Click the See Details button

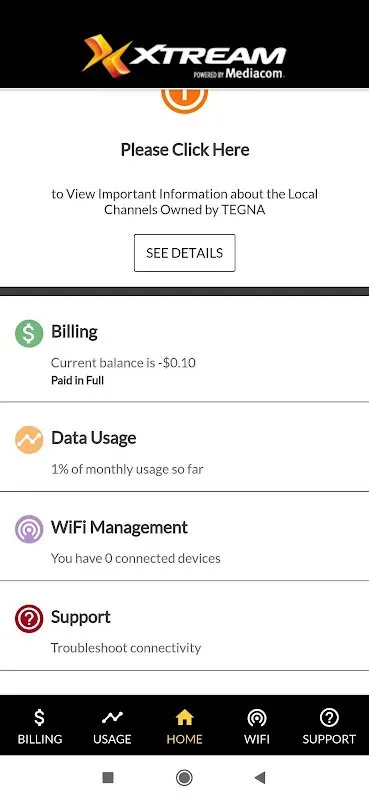(184, 253)
